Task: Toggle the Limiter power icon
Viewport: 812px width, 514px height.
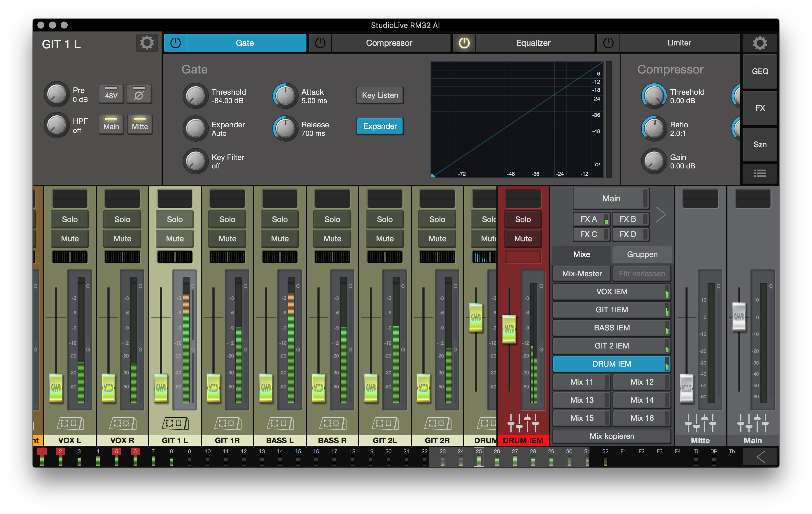Action: pos(608,43)
